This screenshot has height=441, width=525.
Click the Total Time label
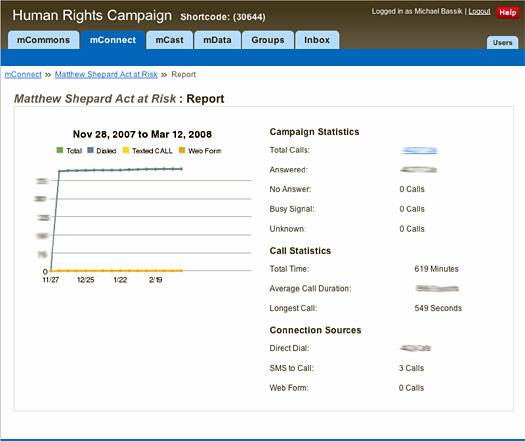pyautogui.click(x=289, y=269)
